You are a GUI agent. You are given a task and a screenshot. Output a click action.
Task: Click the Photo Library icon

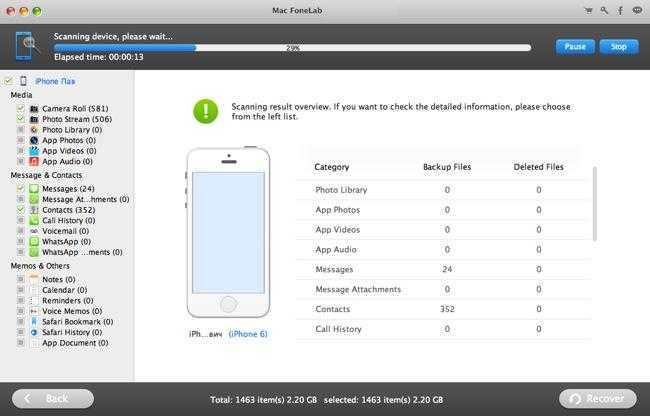click(34, 130)
